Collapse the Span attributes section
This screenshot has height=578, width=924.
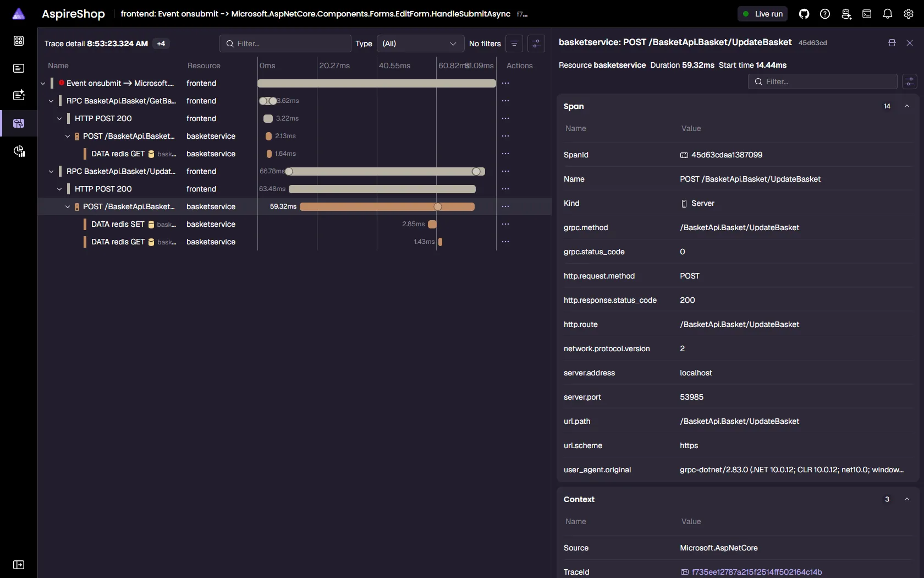[907, 106]
